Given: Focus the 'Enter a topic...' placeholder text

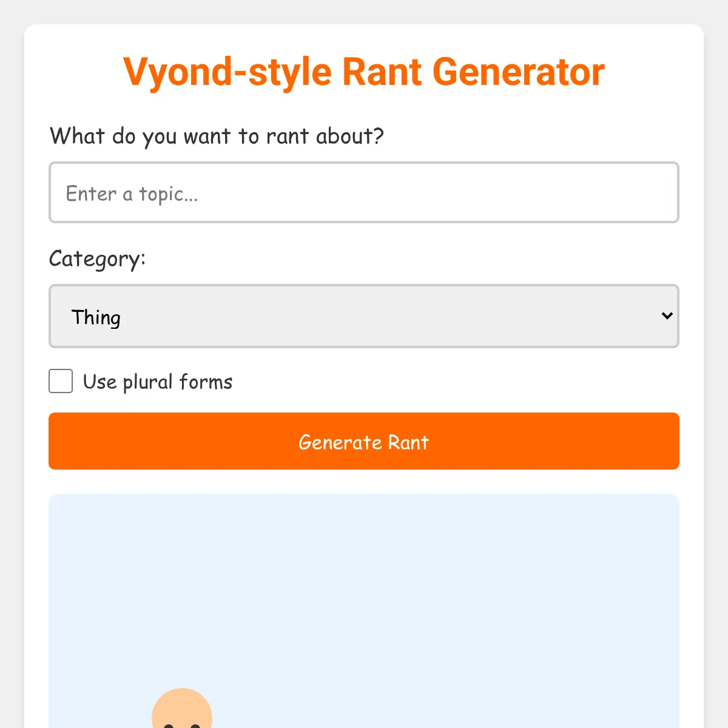Looking at the screenshot, I should click(132, 194).
